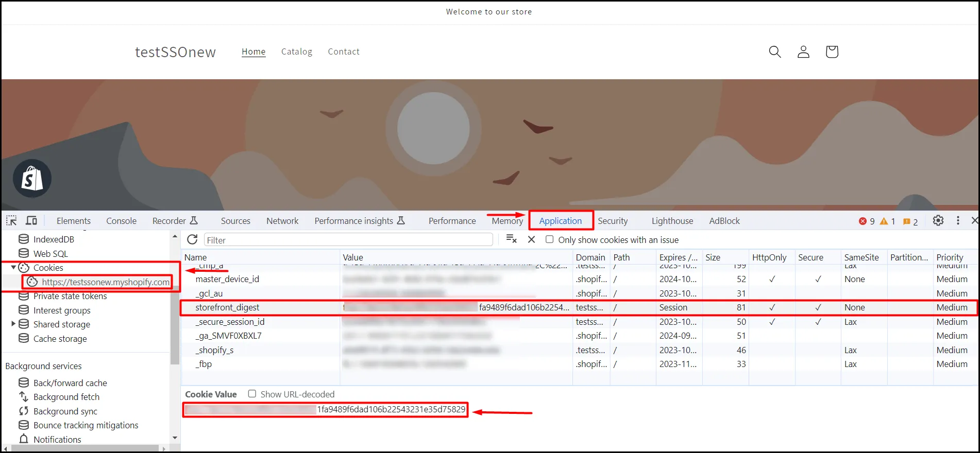Open the store search icon
The width and height of the screenshot is (980, 453).
[774, 51]
